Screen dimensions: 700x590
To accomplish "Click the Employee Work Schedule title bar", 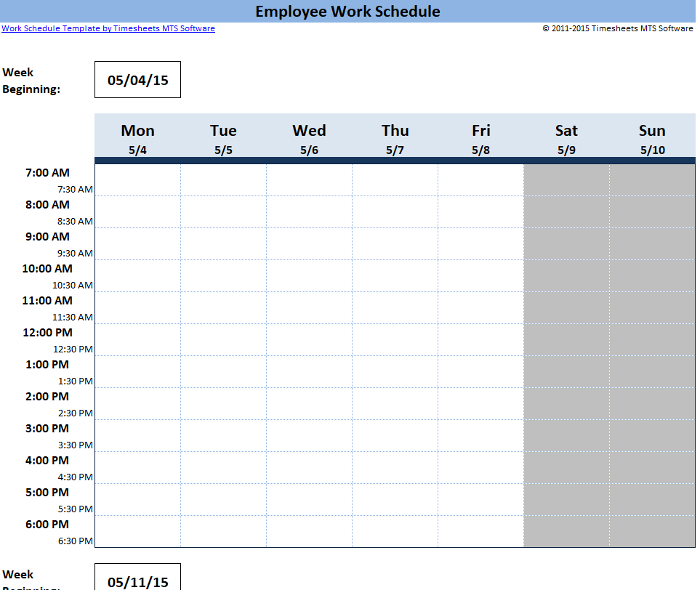I will pos(347,11).
